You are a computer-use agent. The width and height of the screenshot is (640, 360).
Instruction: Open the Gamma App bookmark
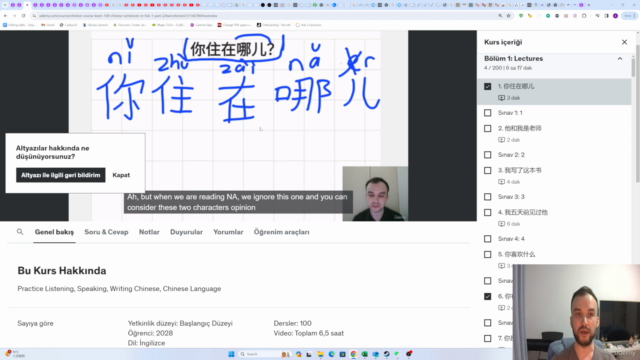pos(201,25)
